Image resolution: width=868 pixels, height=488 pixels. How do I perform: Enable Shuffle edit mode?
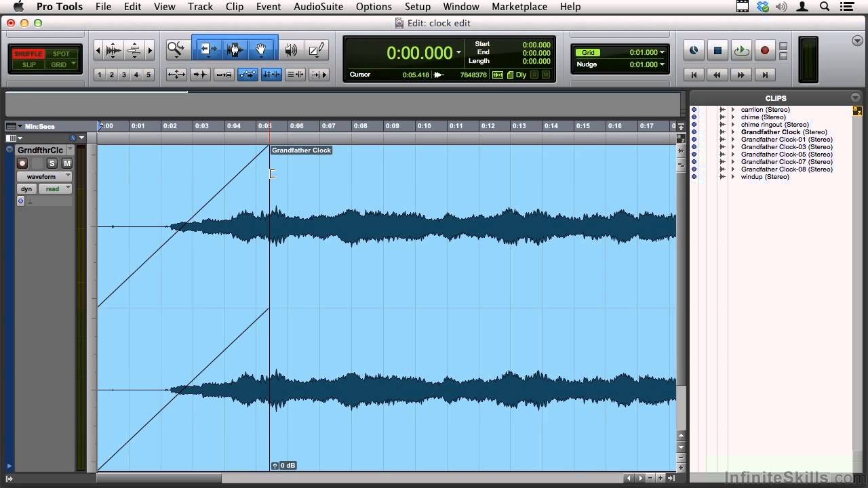28,54
